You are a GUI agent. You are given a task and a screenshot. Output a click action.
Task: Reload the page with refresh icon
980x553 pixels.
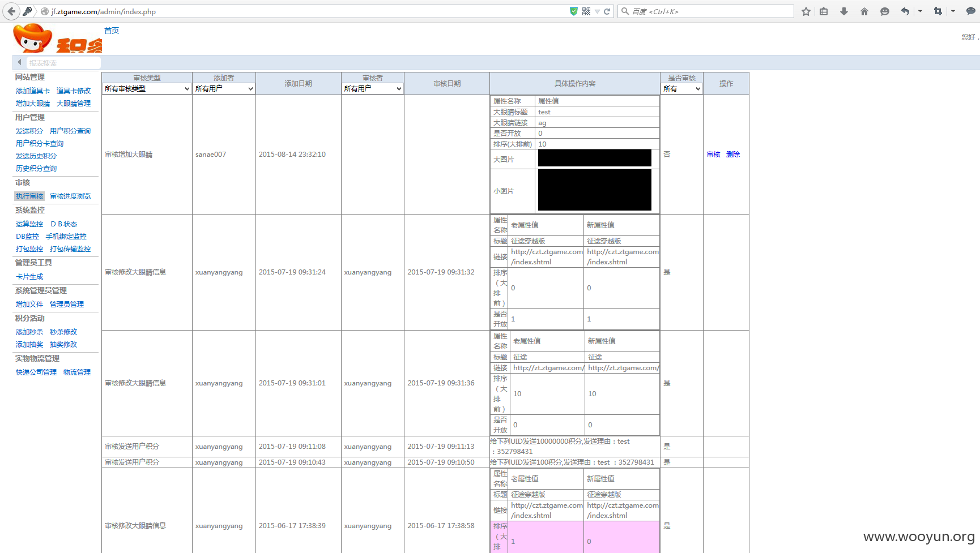tap(607, 11)
